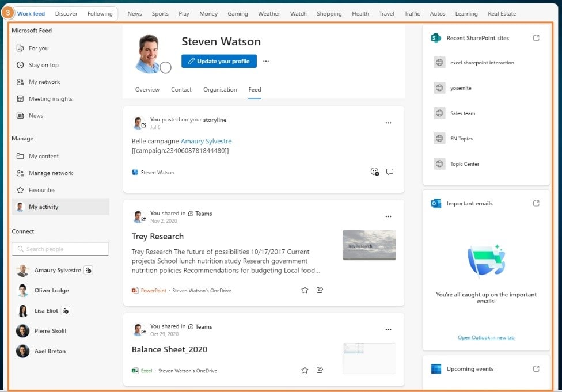This screenshot has height=392, width=562.
Task: Open the Balance Sheet_2020 title
Action: (x=169, y=349)
